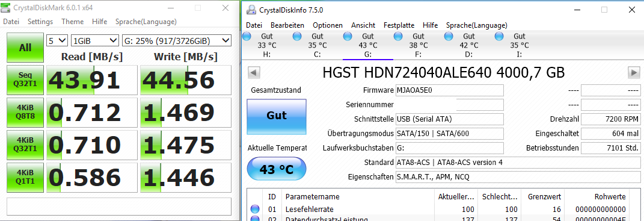
Task: Click the Read [MB/s] heading
Action: [x=92, y=57]
